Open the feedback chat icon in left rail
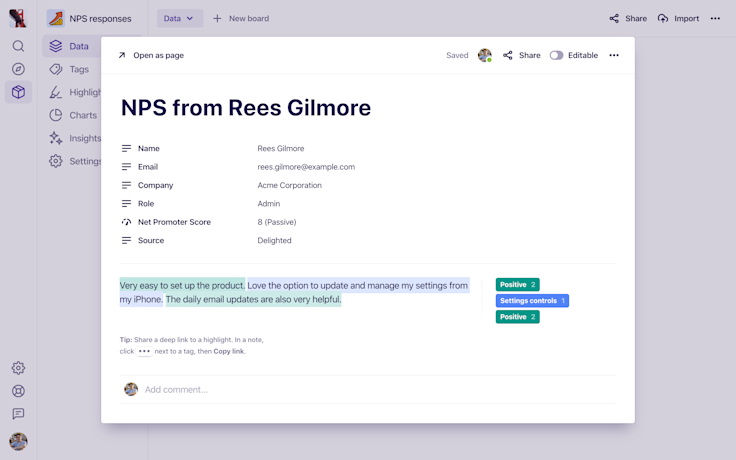 point(18,414)
